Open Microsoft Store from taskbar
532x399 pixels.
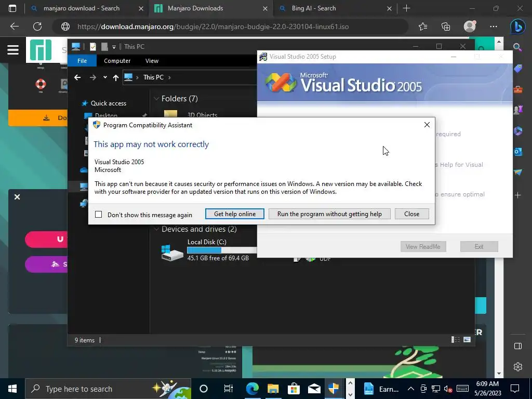[x=294, y=389]
